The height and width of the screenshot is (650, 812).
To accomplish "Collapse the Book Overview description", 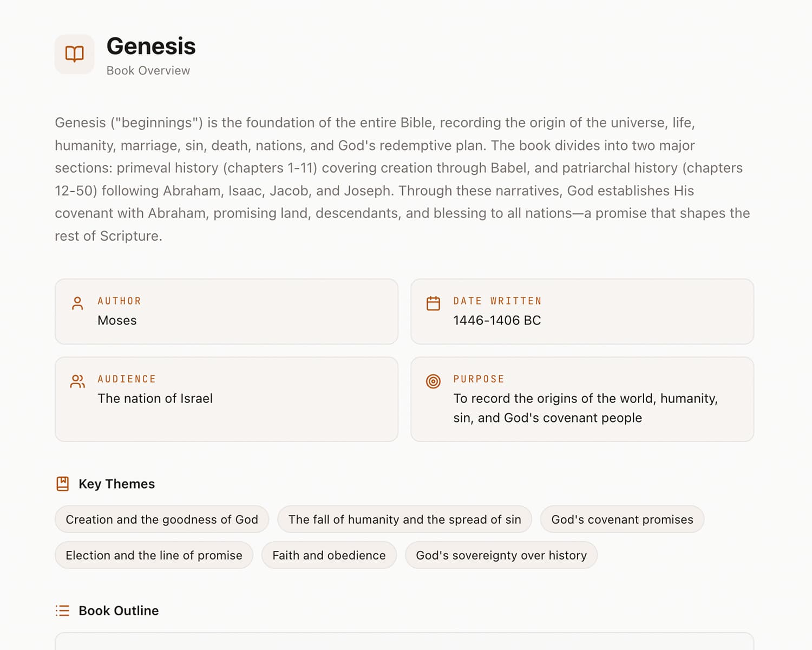I will click(403, 179).
